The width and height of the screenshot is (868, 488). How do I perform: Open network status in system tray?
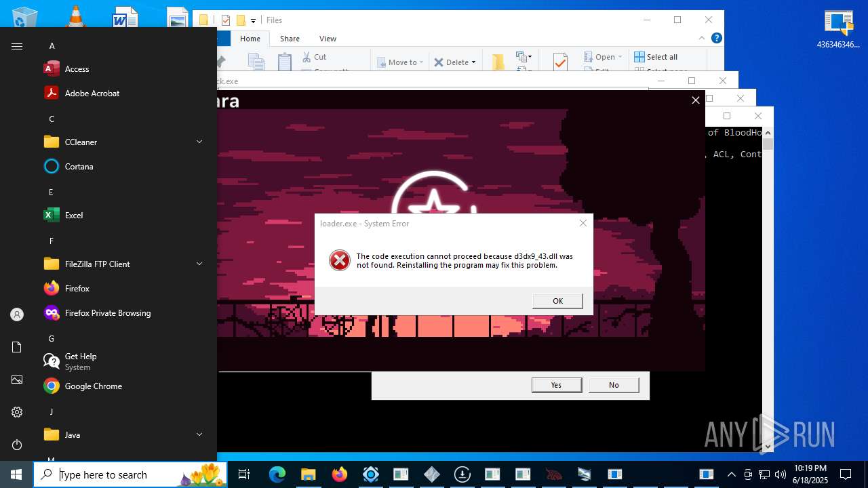764,474
